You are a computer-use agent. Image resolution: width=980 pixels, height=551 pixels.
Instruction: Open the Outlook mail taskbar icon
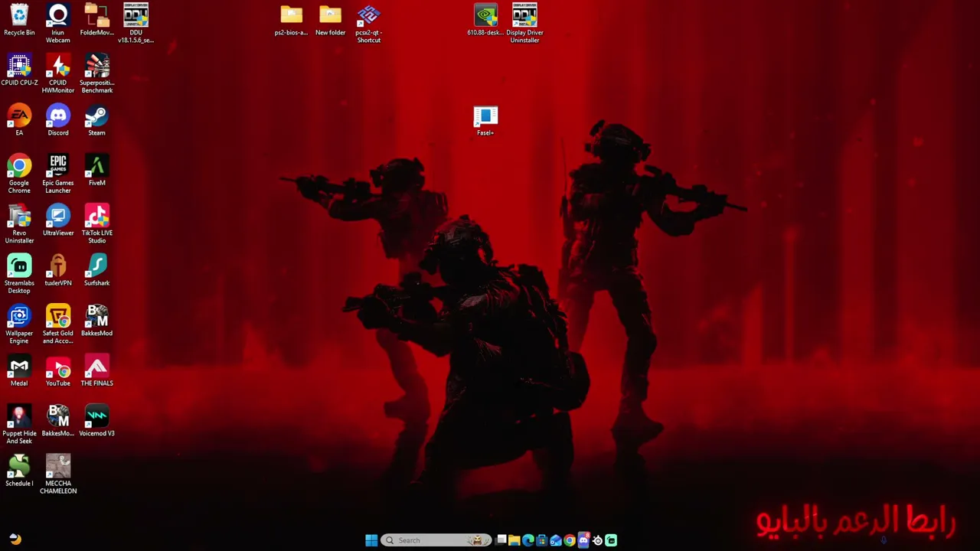[556, 540]
